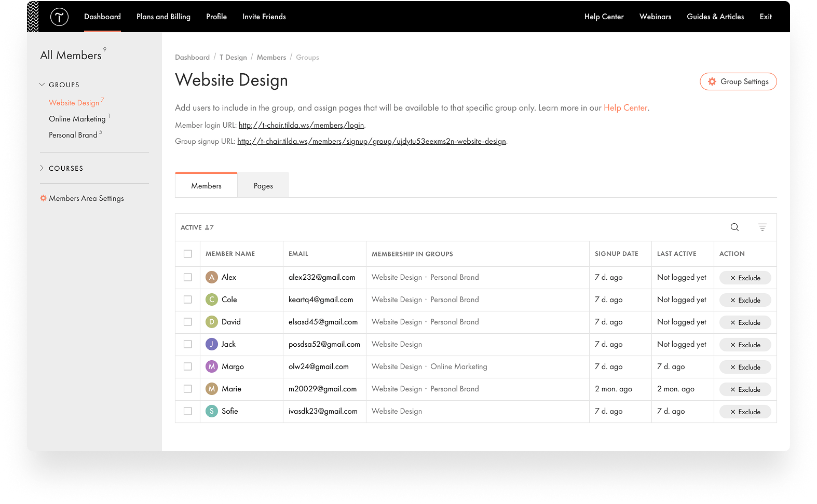Click the Tilda logo icon
817x504 pixels.
59,17
